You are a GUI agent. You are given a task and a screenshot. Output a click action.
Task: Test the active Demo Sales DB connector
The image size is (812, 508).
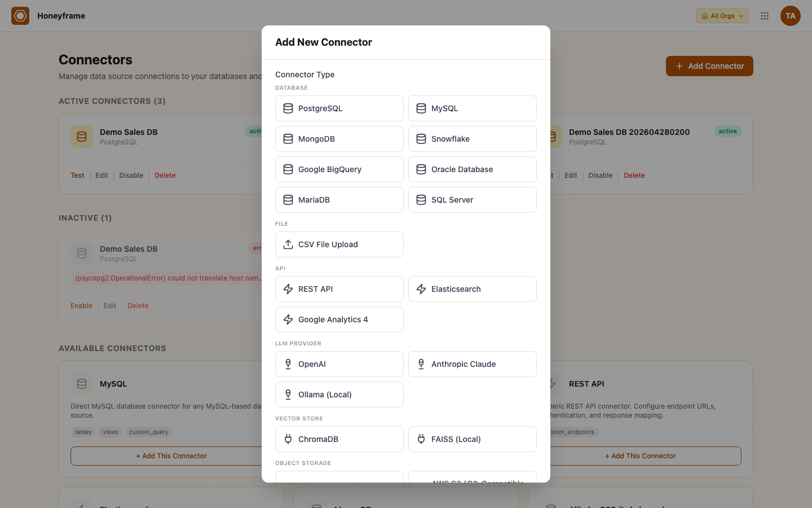pos(77,176)
